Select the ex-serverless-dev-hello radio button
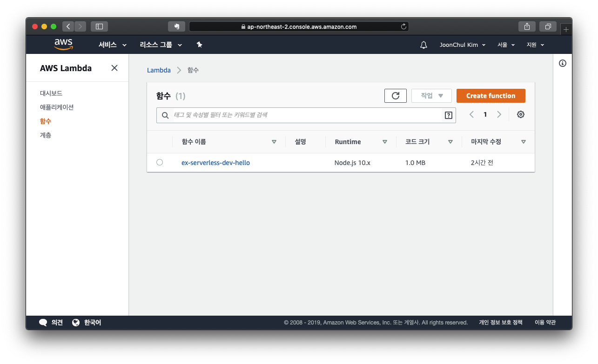The image size is (598, 364). pyautogui.click(x=160, y=162)
